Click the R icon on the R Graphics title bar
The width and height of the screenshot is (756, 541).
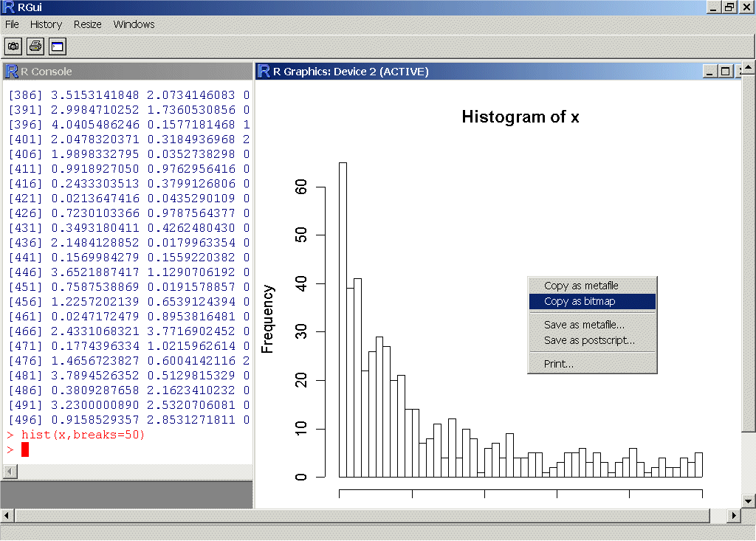264,72
